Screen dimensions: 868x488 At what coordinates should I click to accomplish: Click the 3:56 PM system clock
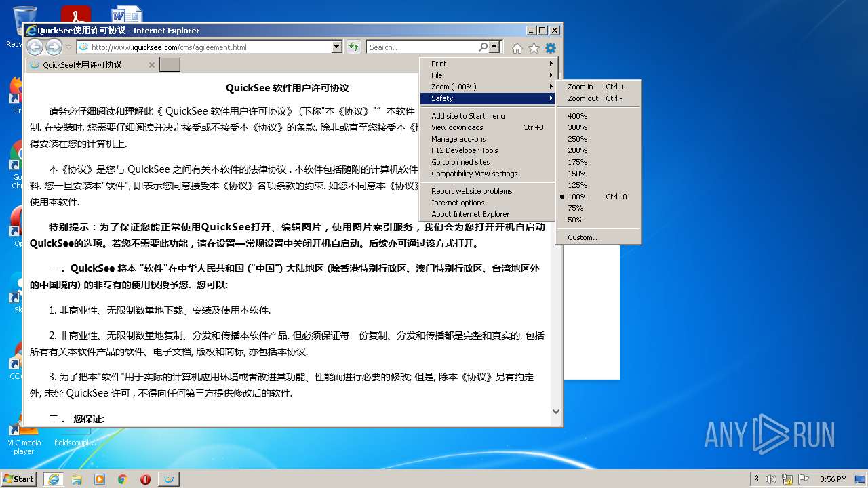[x=833, y=479]
